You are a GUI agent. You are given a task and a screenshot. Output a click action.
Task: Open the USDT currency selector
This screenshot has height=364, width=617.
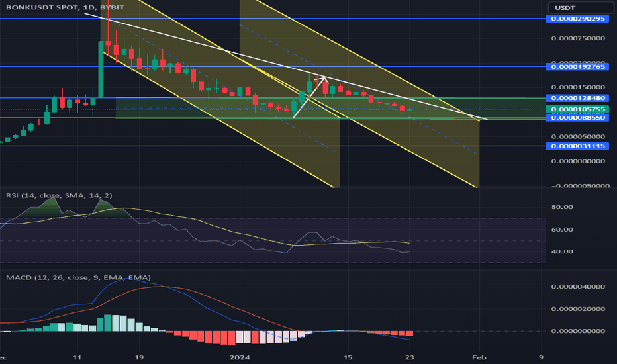pos(581,7)
